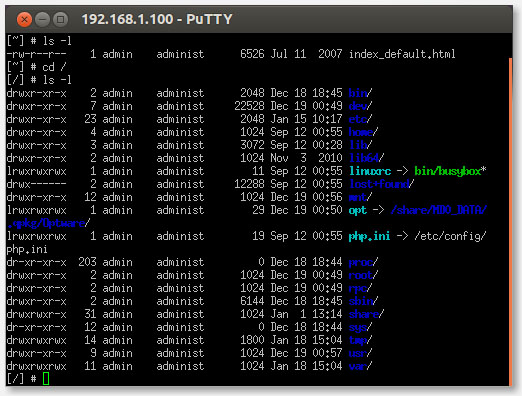The image size is (522, 396).
Task: Click the timestamp 'Dec 19 00:56'
Action: point(306,197)
